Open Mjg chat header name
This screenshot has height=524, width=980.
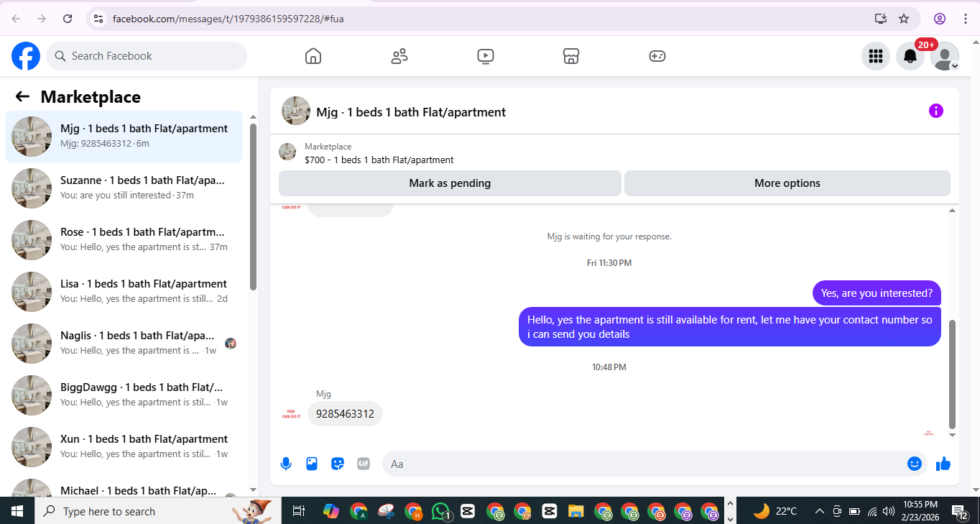pyautogui.click(x=411, y=112)
